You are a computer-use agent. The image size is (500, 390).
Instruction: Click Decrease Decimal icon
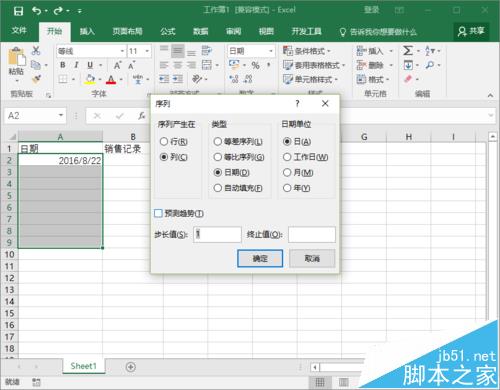point(248,79)
